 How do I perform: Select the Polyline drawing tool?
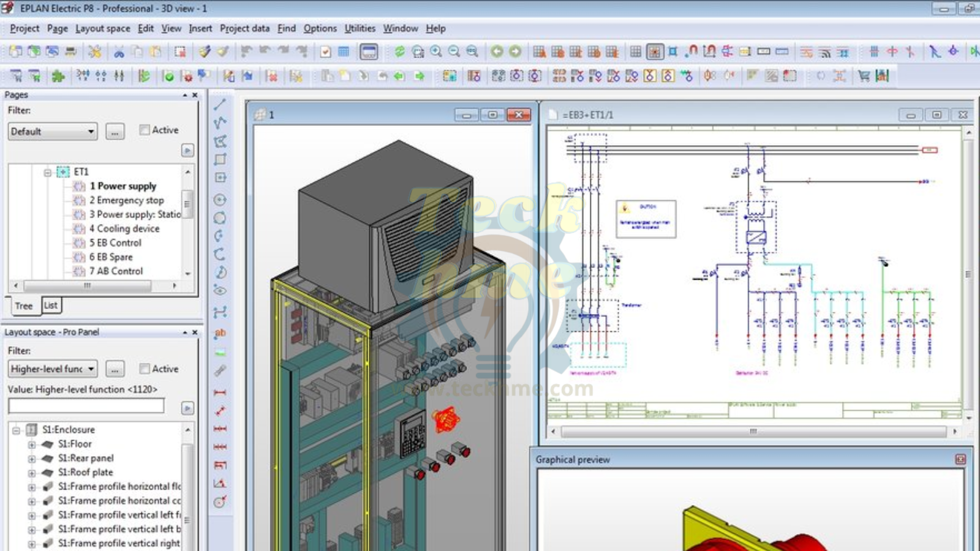[220, 122]
